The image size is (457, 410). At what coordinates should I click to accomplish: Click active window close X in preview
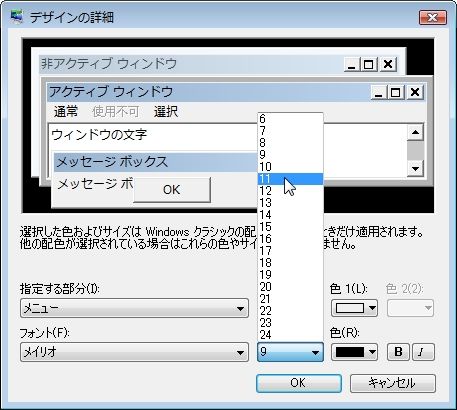click(415, 92)
